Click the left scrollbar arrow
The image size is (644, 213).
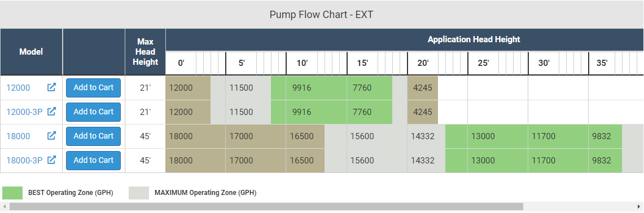(x=4, y=206)
